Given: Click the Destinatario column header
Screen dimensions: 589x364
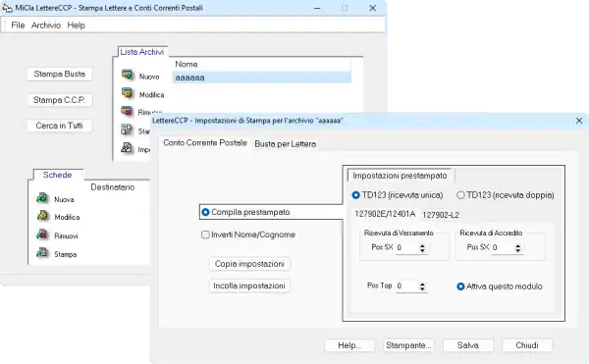Looking at the screenshot, I should point(112,187).
